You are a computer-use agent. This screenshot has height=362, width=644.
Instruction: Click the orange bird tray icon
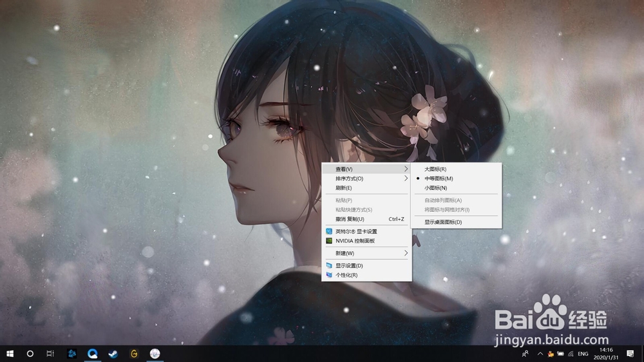click(551, 354)
